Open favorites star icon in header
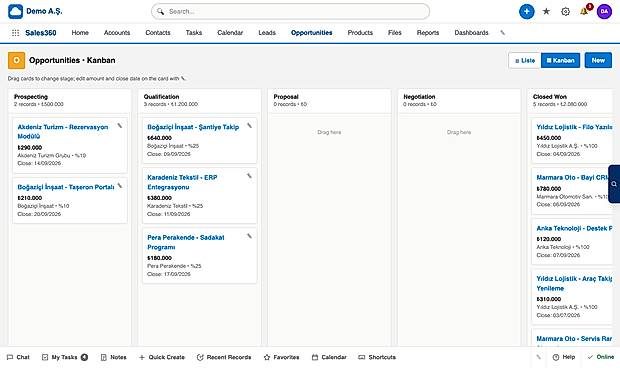 pyautogui.click(x=546, y=11)
